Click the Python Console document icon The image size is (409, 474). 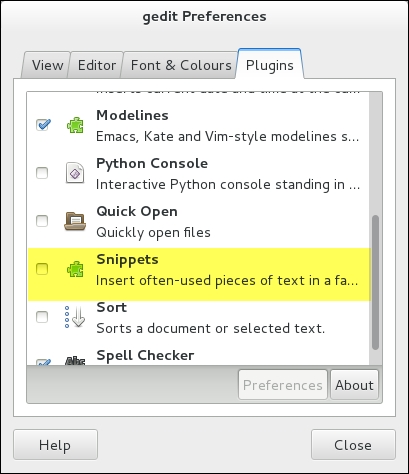tap(75, 173)
